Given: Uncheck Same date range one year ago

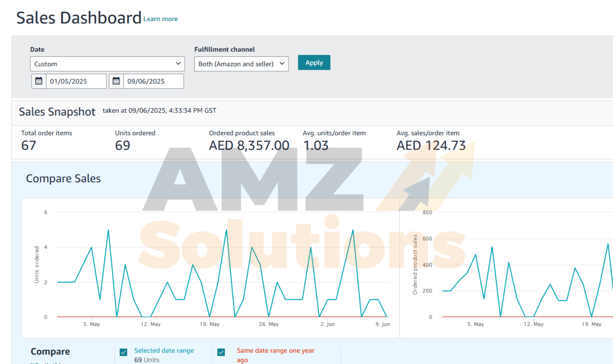Looking at the screenshot, I should (x=221, y=352).
